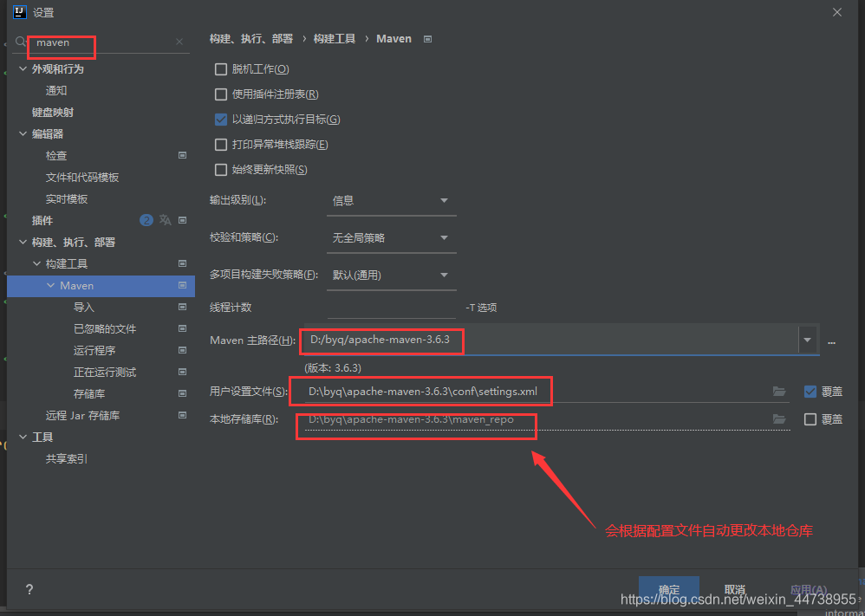Screen dimensions: 865x616
Task: Click project-level icon next to 导入
Action: 183,308
